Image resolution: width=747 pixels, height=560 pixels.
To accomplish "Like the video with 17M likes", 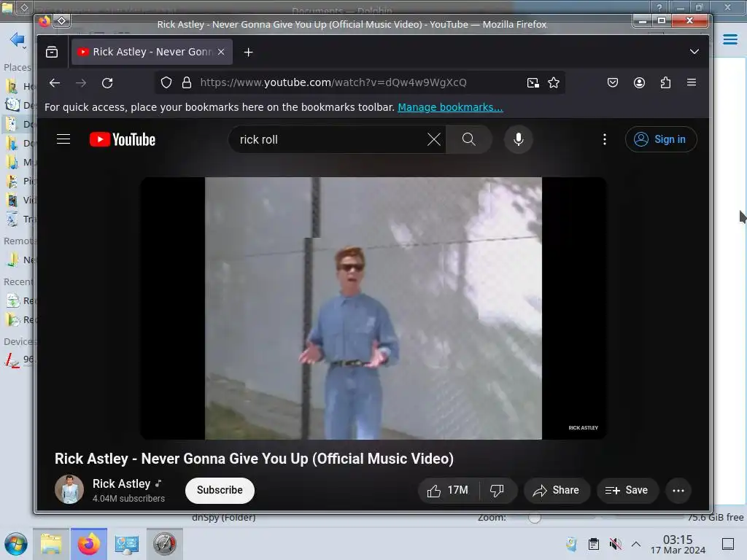I will pos(448,491).
